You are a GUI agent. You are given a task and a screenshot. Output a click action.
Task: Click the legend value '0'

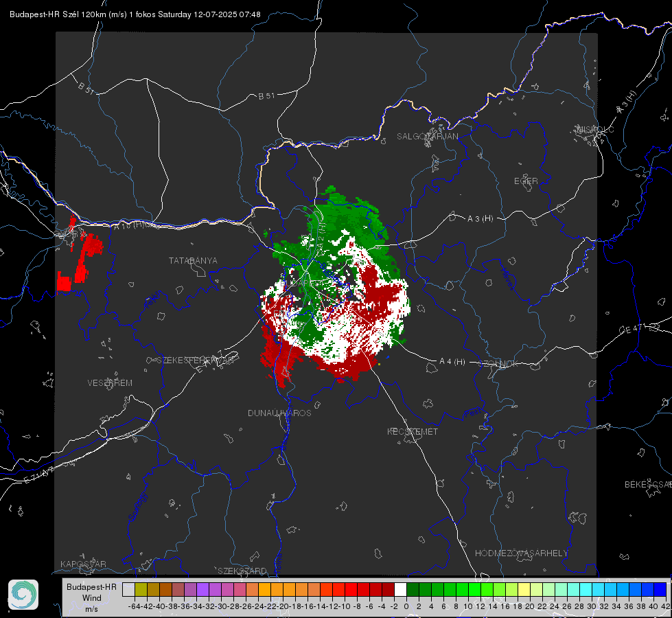[x=406, y=606]
